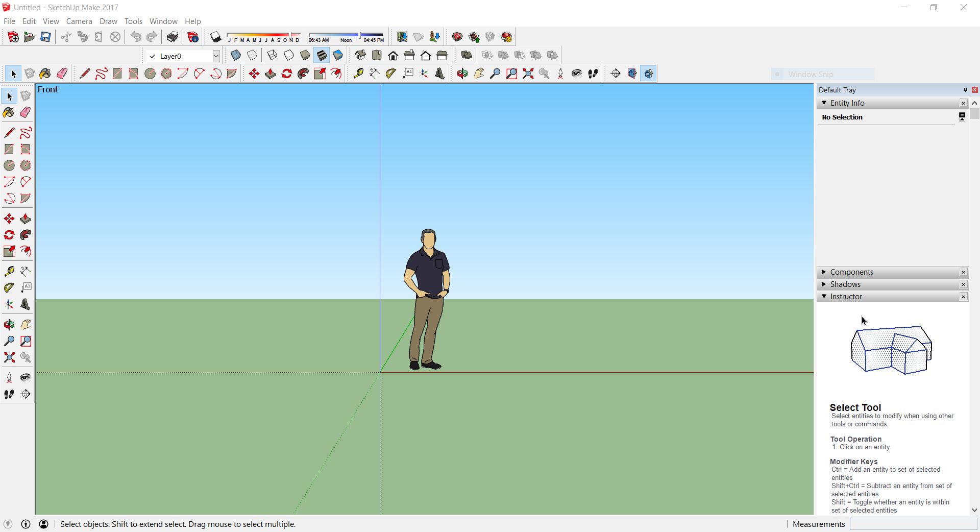Open the Layer0 dropdown list
The image size is (980, 532).
(x=216, y=56)
